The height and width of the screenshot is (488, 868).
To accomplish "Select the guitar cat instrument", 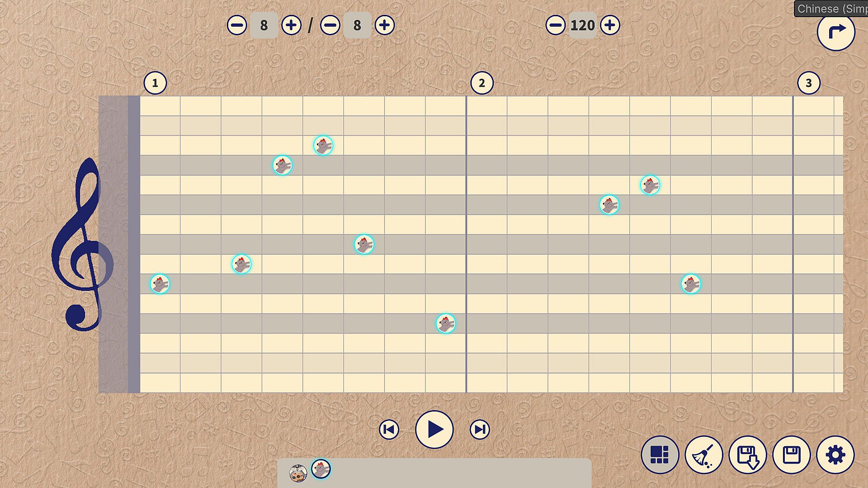I will coord(298,473).
